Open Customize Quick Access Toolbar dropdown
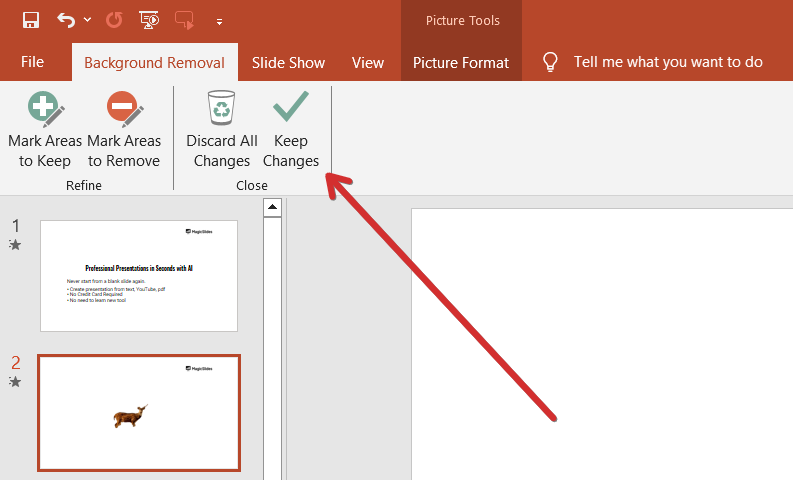The height and width of the screenshot is (480, 793). [219, 22]
